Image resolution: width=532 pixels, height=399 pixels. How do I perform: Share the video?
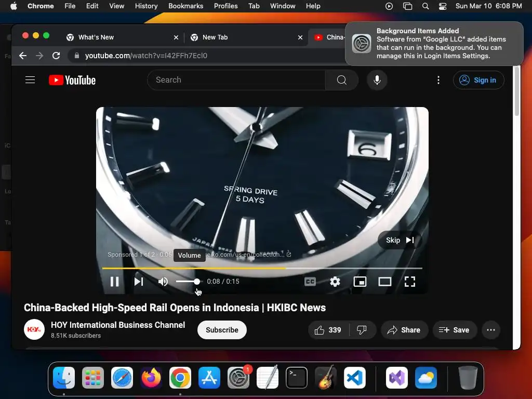click(404, 330)
